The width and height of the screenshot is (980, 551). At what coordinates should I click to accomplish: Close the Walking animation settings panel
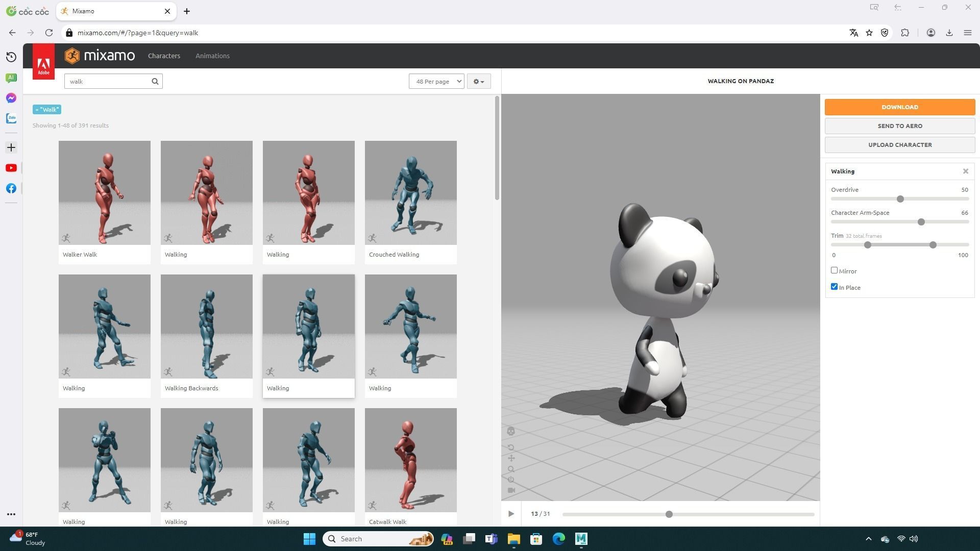pos(966,171)
